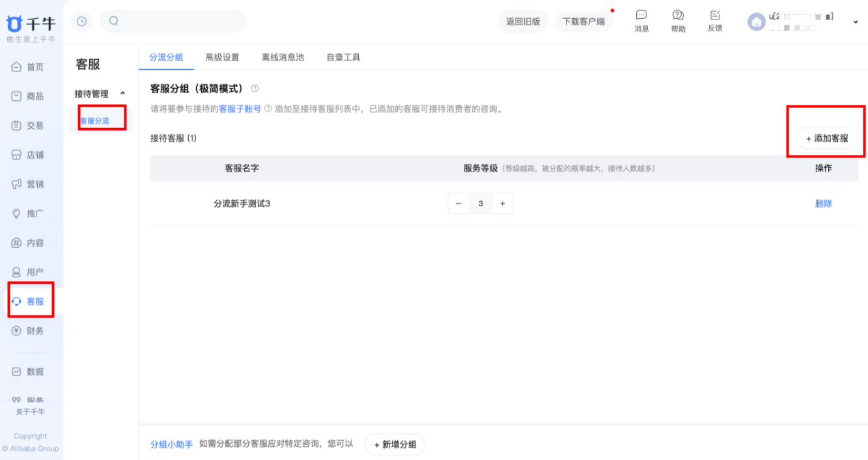Click the 操作 column header
The width and height of the screenshot is (868, 460).
pyautogui.click(x=824, y=168)
